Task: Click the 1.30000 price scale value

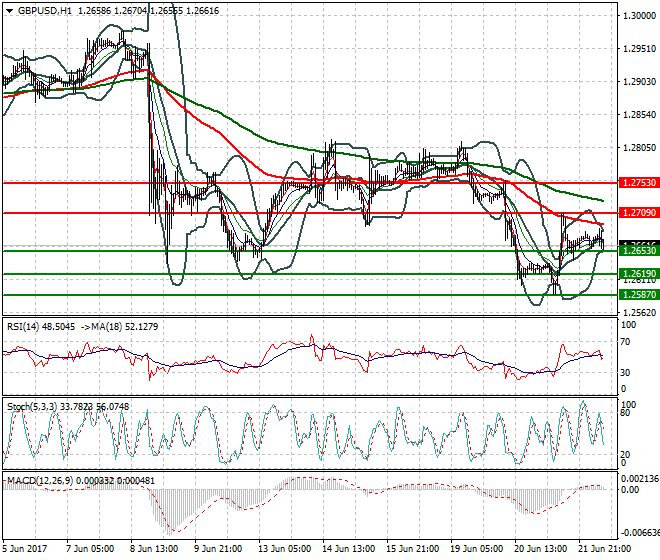Action: click(x=639, y=16)
